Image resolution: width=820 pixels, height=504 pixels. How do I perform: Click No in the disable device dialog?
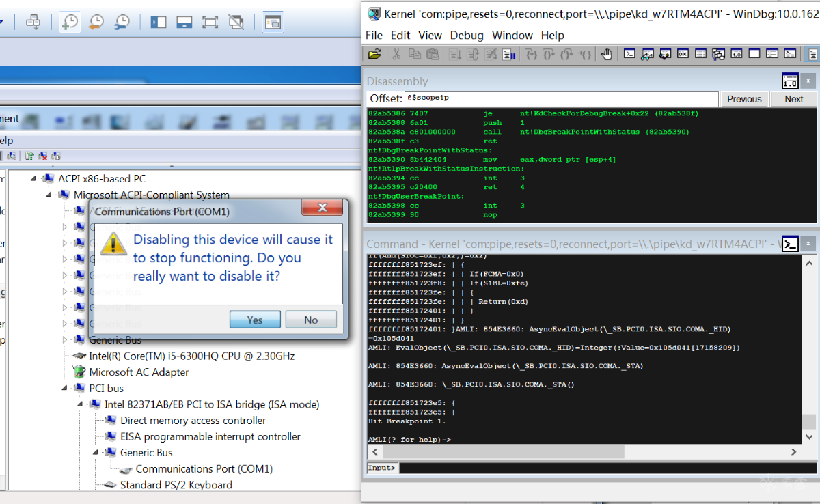[311, 320]
